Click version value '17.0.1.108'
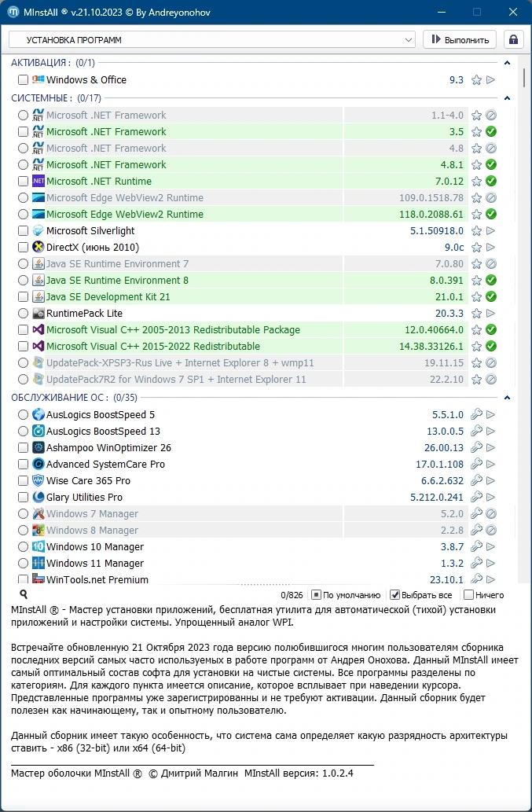Viewport: 532px width, 812px height. tap(440, 465)
